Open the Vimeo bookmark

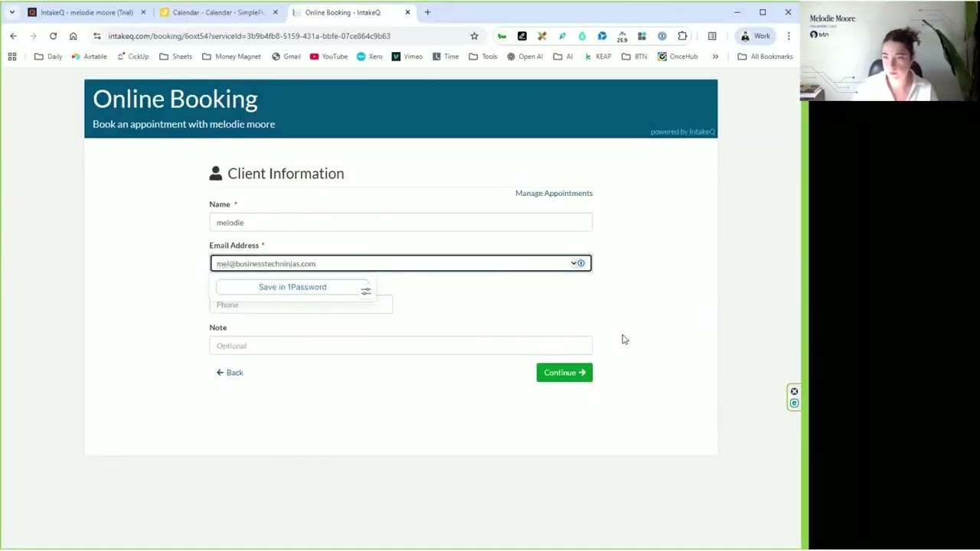(x=407, y=57)
